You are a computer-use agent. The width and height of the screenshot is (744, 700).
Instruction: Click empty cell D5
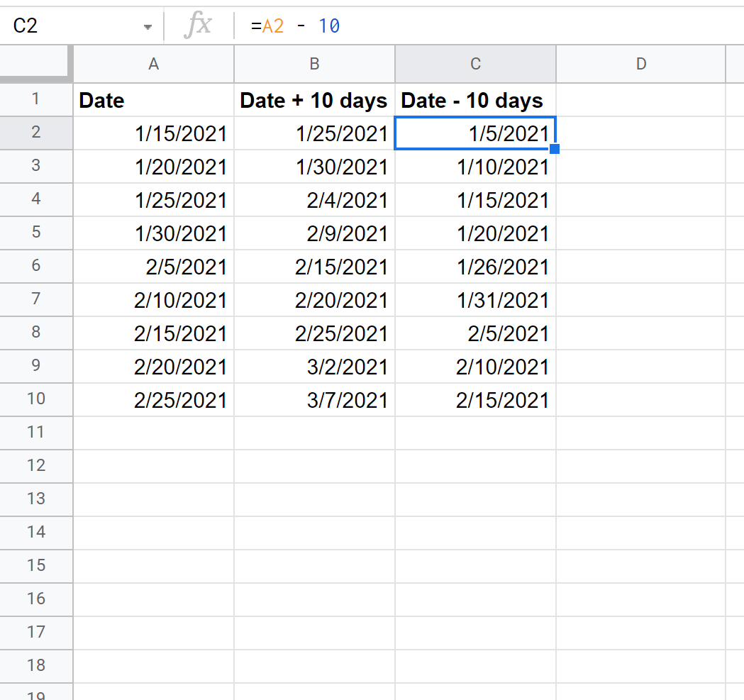tap(640, 233)
